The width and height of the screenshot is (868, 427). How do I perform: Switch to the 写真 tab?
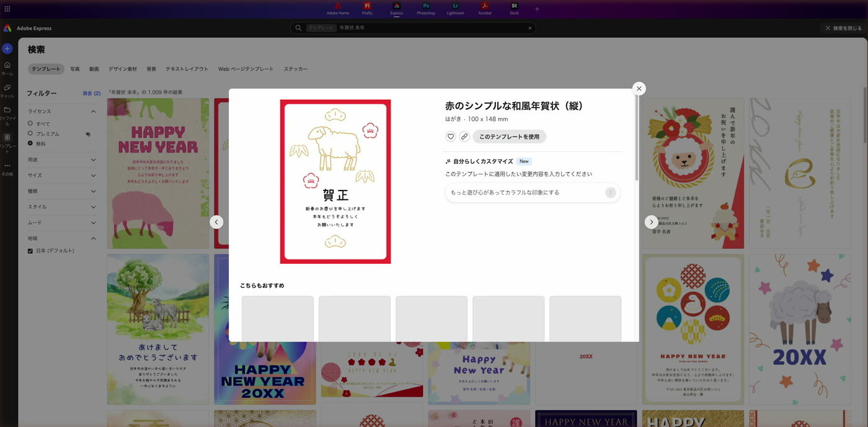[75, 69]
